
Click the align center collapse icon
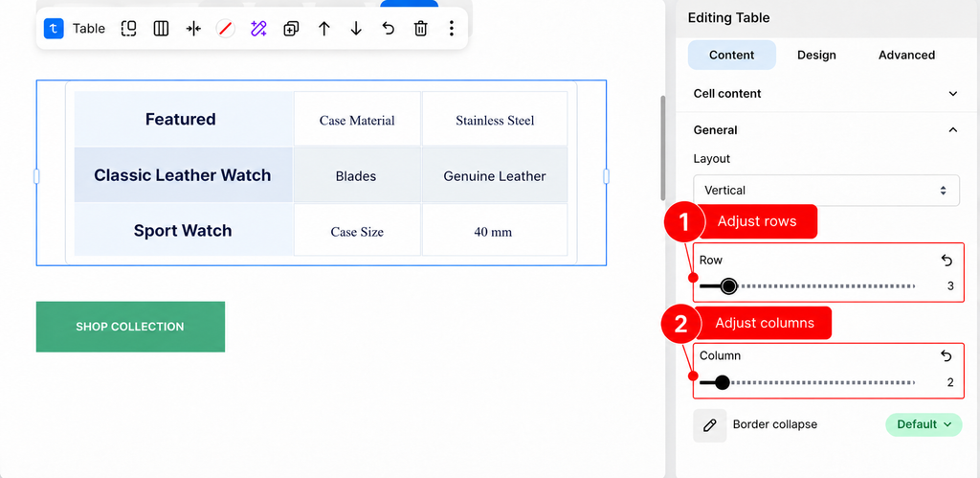193,28
